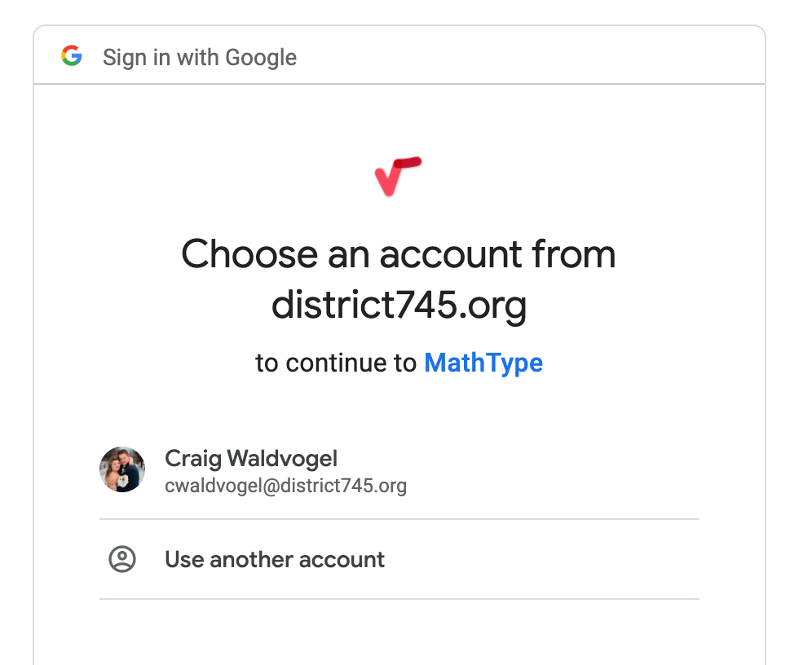
Task: Click the district745.org domain text
Action: tap(399, 306)
